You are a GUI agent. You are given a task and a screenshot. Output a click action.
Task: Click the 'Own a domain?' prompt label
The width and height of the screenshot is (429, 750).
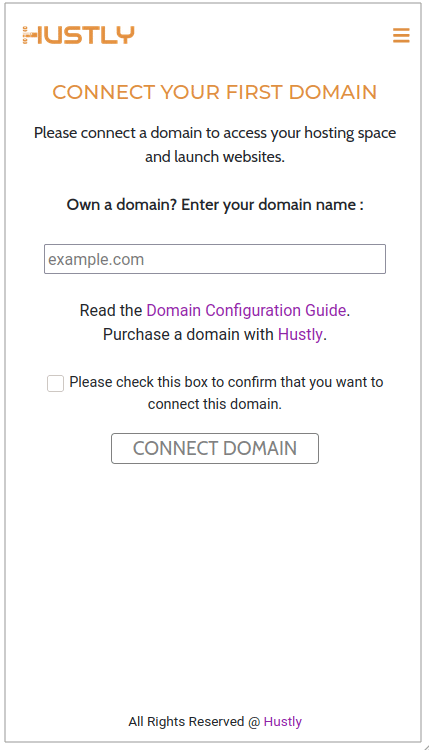(215, 205)
